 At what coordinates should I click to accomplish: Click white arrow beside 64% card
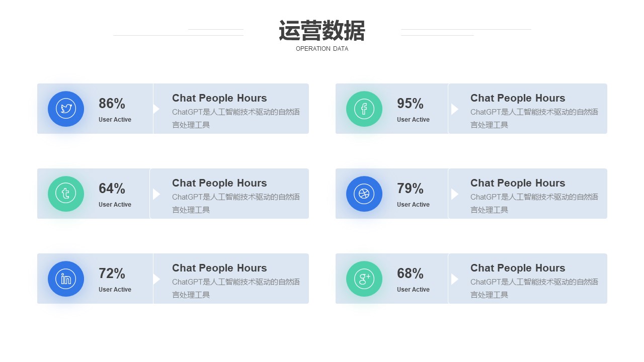coord(156,194)
